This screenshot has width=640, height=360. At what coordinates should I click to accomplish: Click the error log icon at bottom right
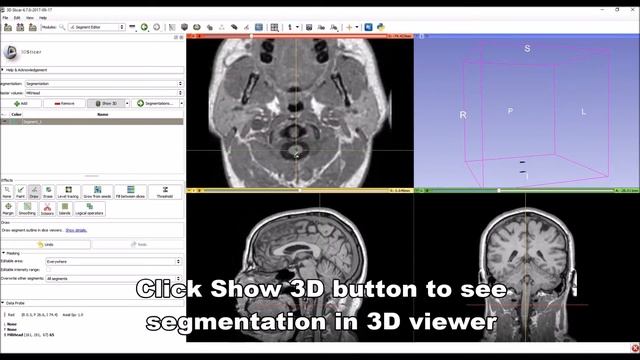[635, 348]
